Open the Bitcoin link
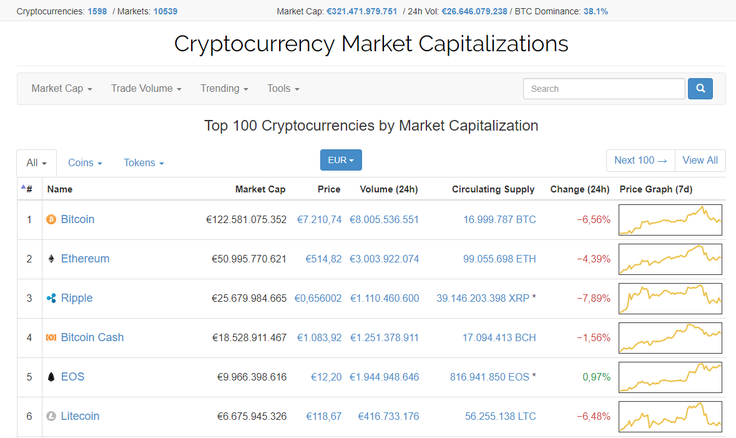The width and height of the screenshot is (736, 438). (77, 219)
